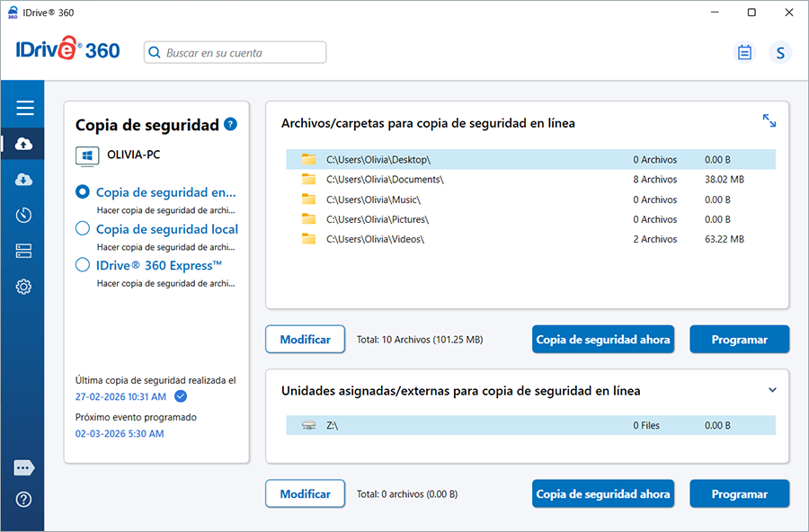809x532 pixels.
Task: Select IDrive 360 Express radio option
Action: [x=83, y=265]
